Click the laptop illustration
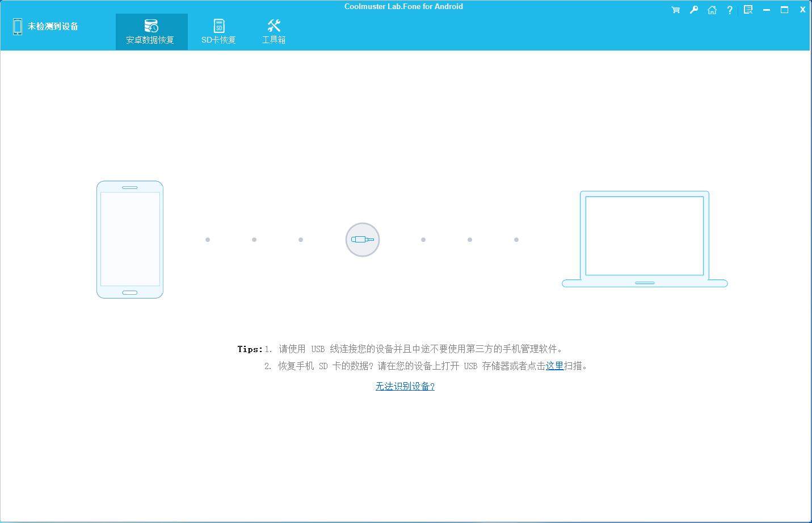The width and height of the screenshot is (812, 523). coord(645,239)
